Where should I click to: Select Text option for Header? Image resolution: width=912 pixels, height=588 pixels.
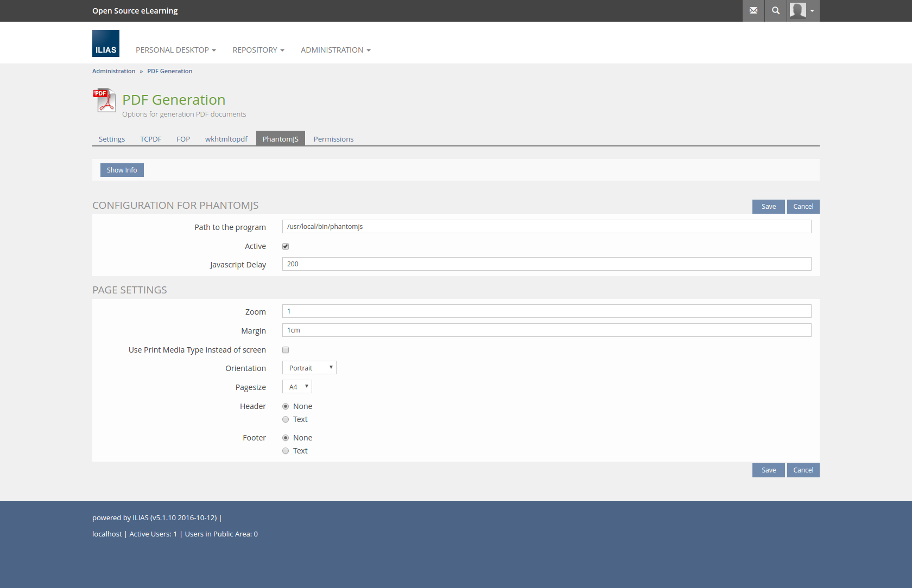click(286, 419)
